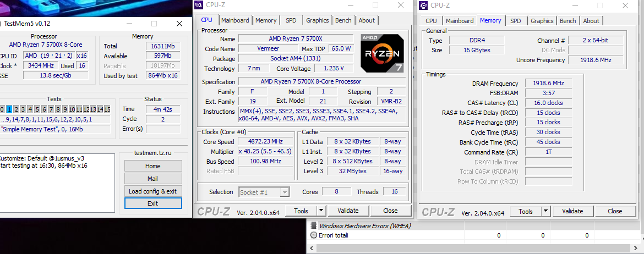Click the Command Rate 1T value
Image resolution: width=644 pixels, height=254 pixels.
coord(548,152)
